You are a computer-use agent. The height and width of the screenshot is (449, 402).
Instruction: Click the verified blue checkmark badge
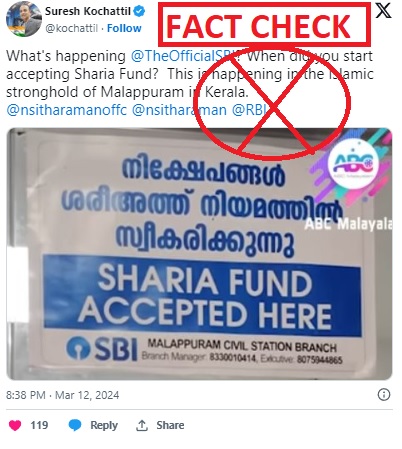tap(139, 11)
